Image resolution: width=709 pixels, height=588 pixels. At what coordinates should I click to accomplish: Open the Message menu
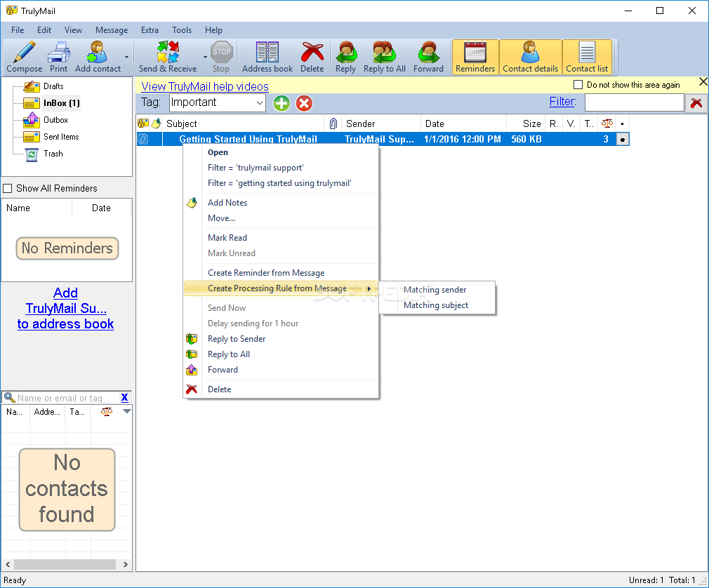[112, 30]
